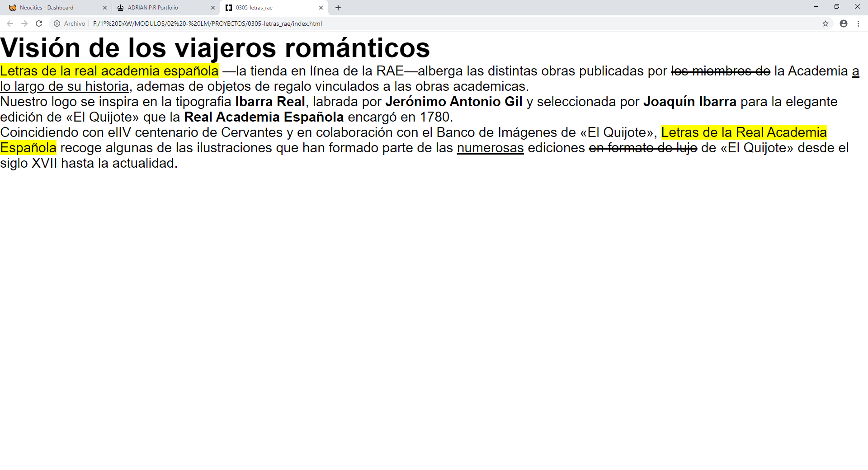Viewport: 868px width, 470px height.
Task: Go back to the previous page
Action: (10, 23)
